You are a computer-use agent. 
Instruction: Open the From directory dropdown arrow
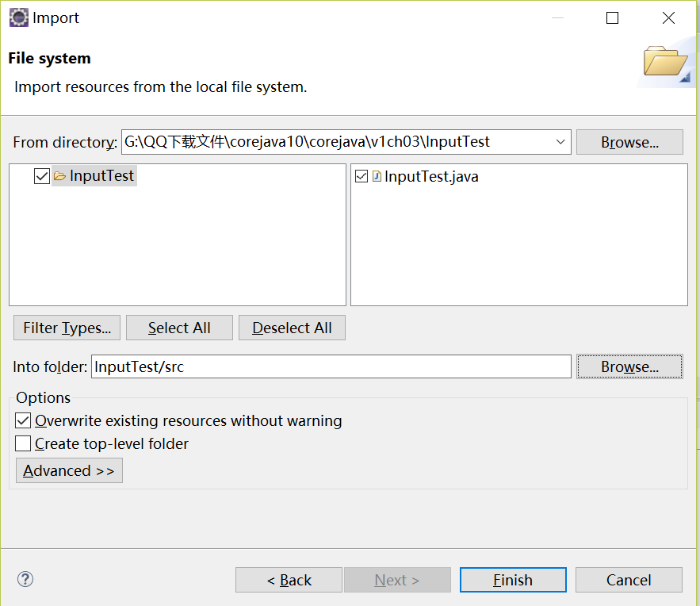point(560,142)
